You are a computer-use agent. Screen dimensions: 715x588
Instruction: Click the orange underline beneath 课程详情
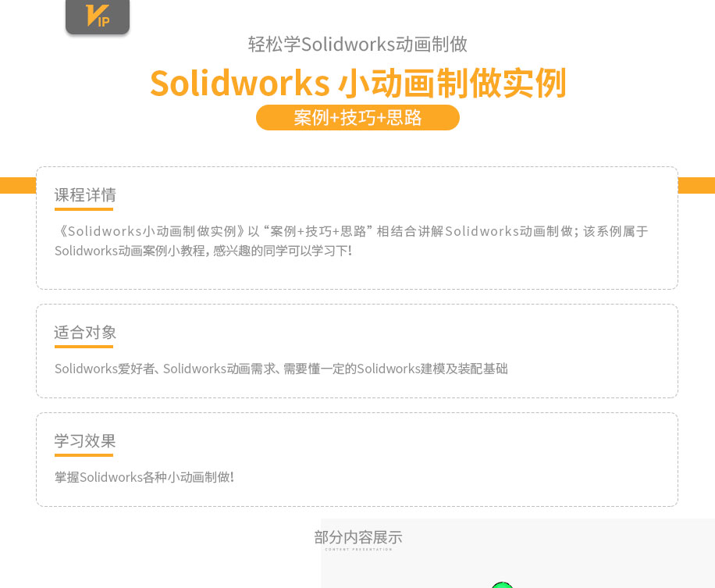click(84, 209)
